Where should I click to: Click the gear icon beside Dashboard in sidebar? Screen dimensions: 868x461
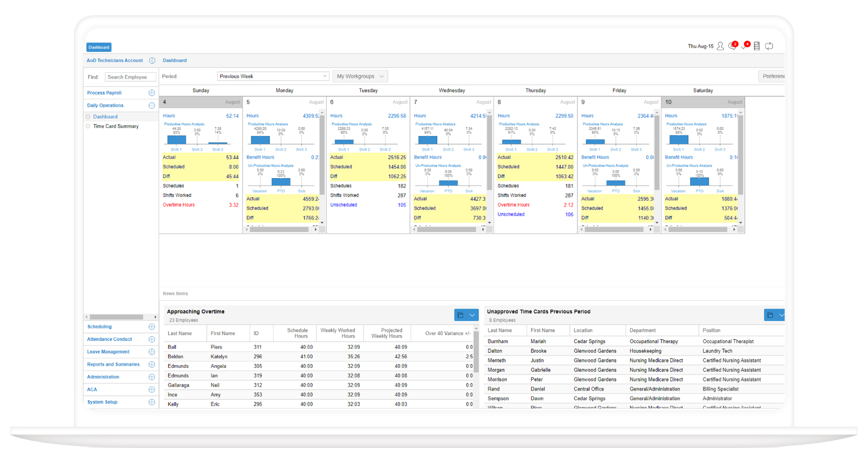(88, 117)
